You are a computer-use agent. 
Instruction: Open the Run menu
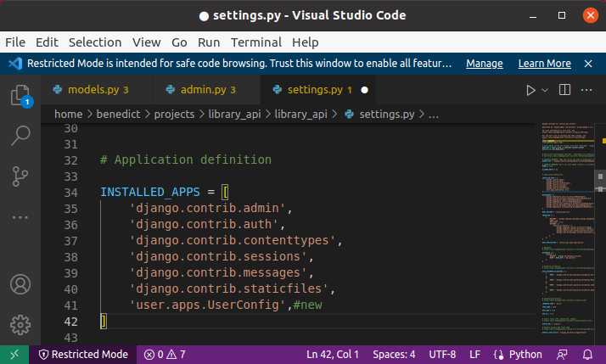(x=209, y=42)
